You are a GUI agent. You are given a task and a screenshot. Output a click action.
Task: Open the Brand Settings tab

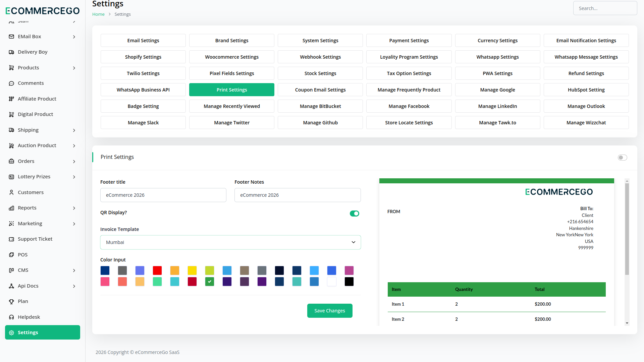click(x=232, y=41)
